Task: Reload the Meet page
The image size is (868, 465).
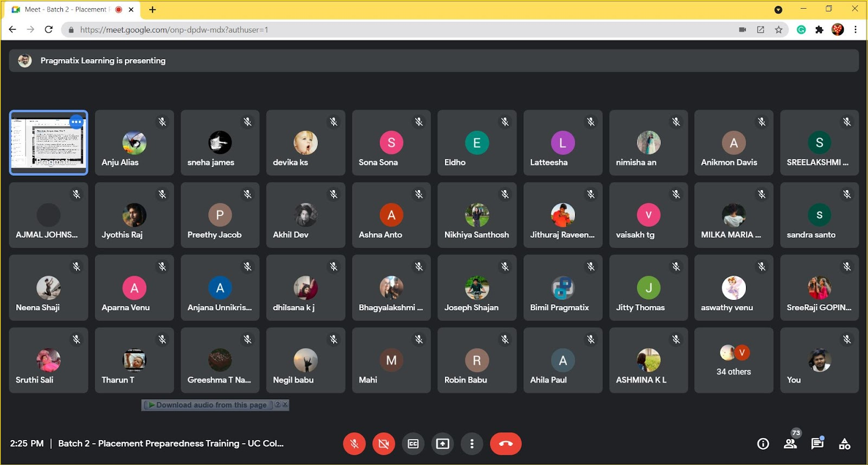Action: pos(49,29)
